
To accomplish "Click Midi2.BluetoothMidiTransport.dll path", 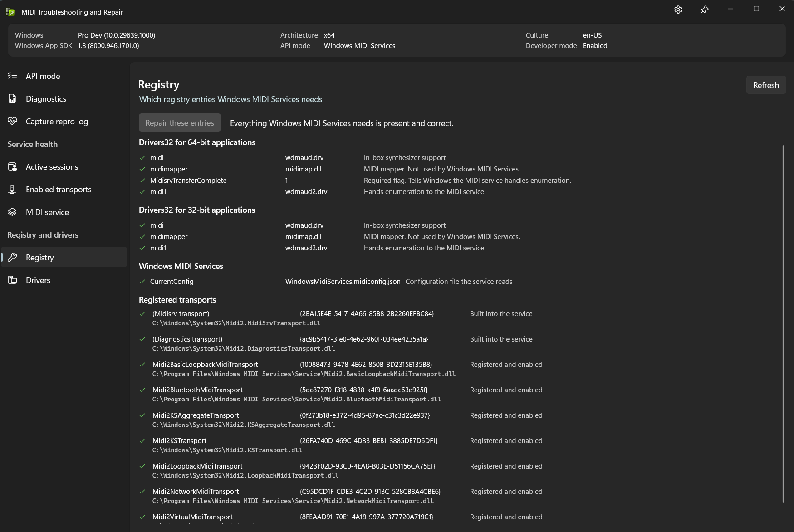I will (297, 400).
